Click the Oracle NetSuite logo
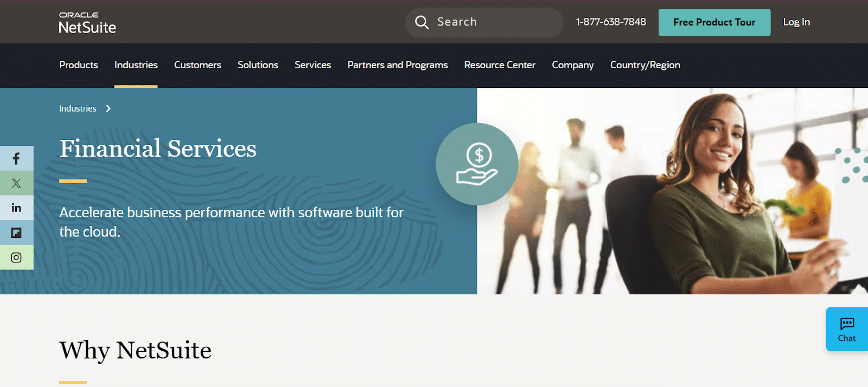 (x=87, y=23)
